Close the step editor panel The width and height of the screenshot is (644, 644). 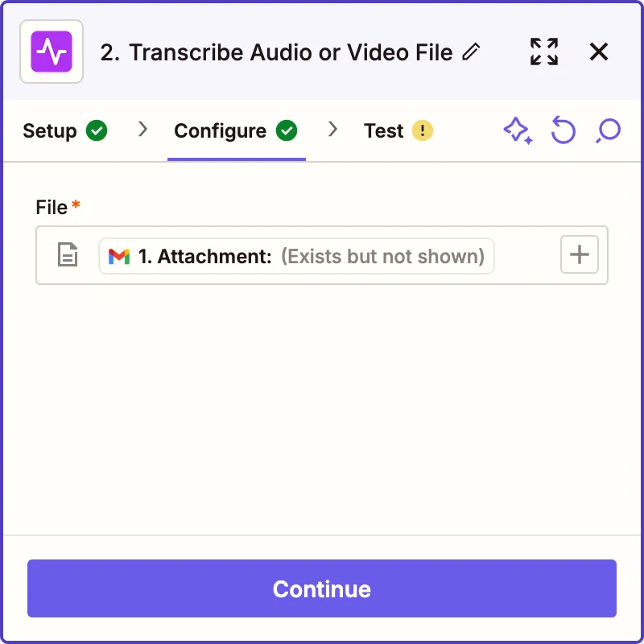(599, 52)
